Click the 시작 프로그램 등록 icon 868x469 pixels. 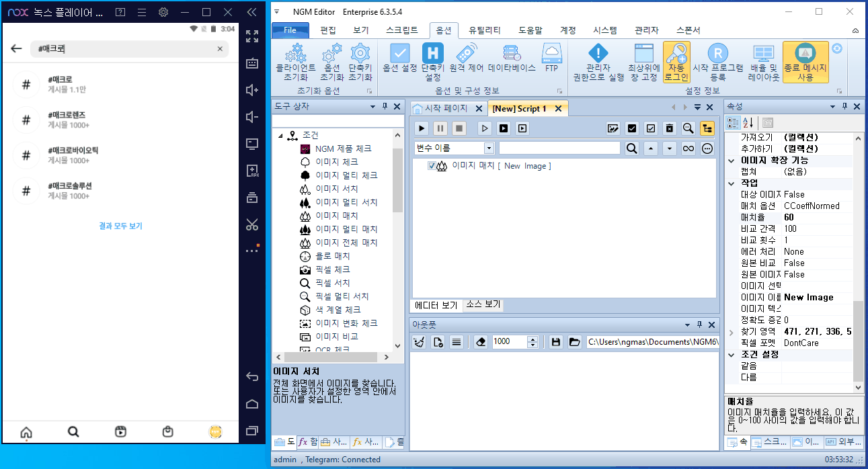[x=718, y=62]
